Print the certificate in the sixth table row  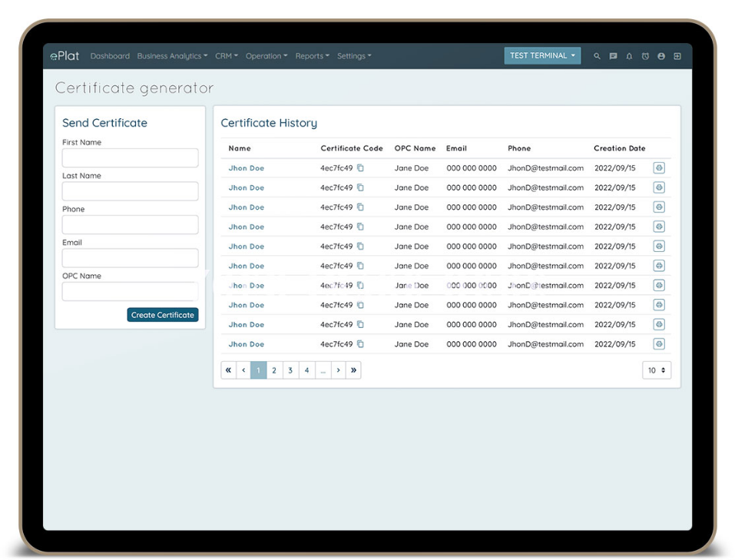pyautogui.click(x=659, y=266)
